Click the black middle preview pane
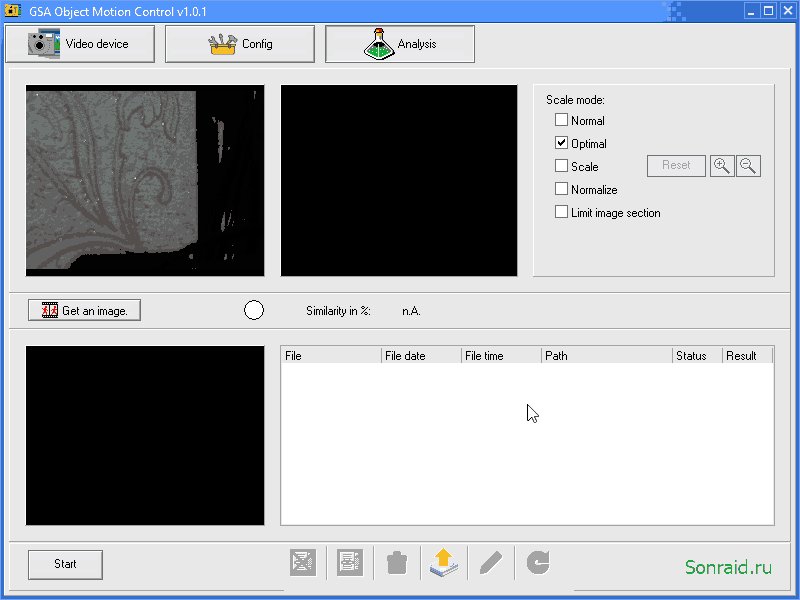 pos(399,181)
